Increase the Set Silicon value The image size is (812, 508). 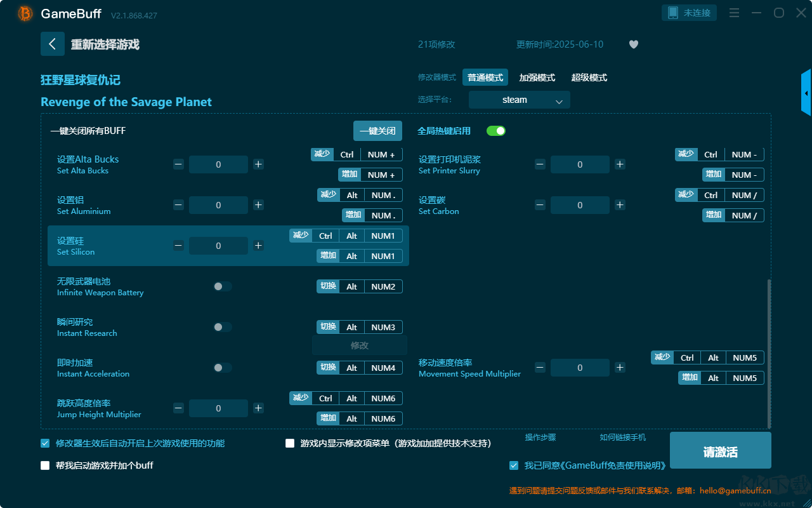click(x=258, y=246)
